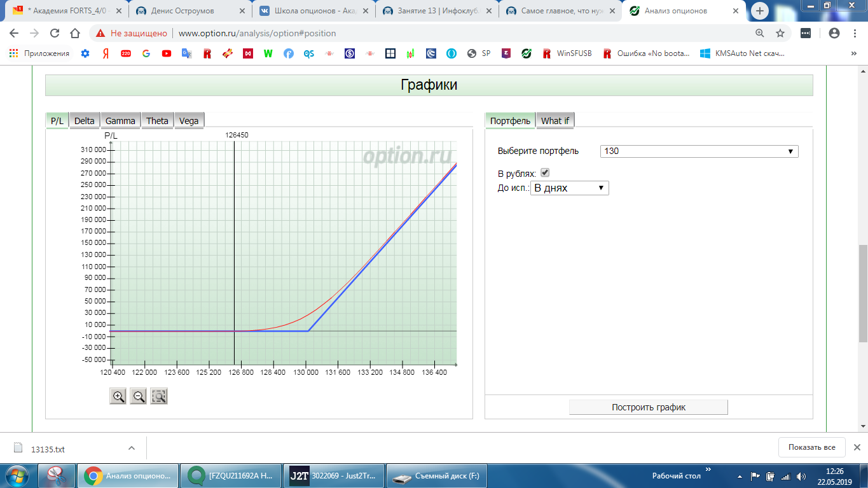Reload the page with the refresh icon
Image resolution: width=868 pixels, height=488 pixels.
pos(55,33)
